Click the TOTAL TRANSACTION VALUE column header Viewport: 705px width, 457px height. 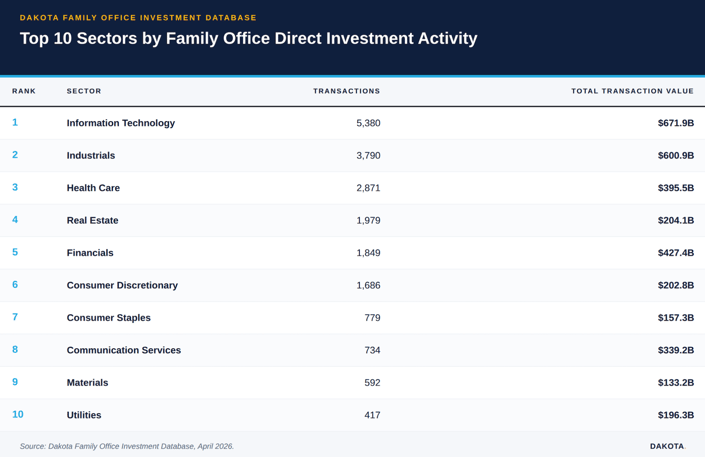(632, 91)
